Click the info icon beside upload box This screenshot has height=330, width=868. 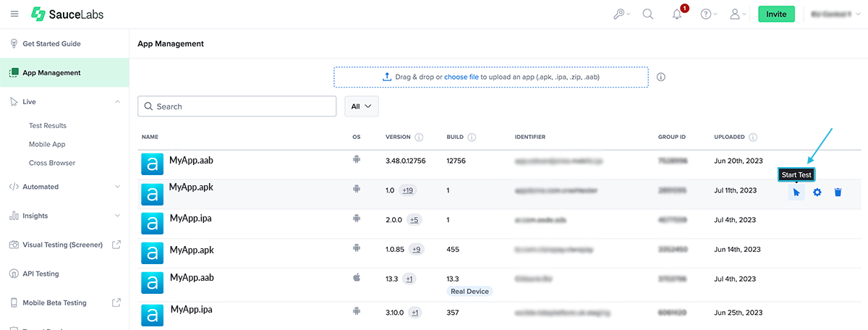coord(660,77)
